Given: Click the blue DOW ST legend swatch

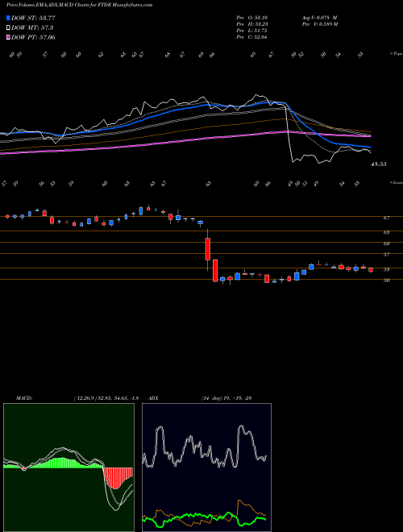Looking at the screenshot, I should point(8,18).
